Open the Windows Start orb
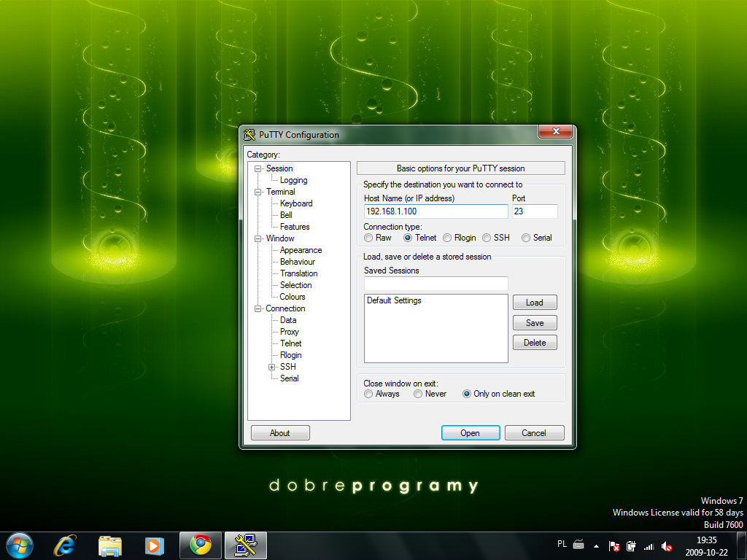 point(20,545)
